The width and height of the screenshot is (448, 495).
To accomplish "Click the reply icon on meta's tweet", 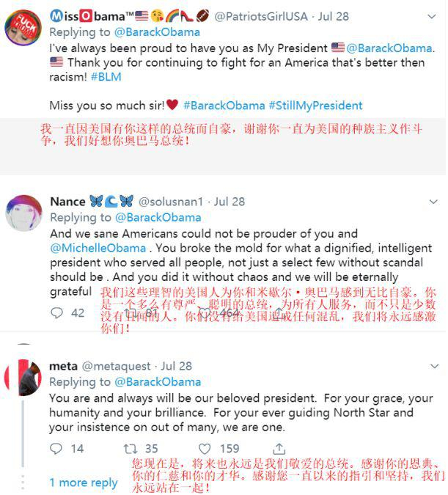I will point(57,448).
